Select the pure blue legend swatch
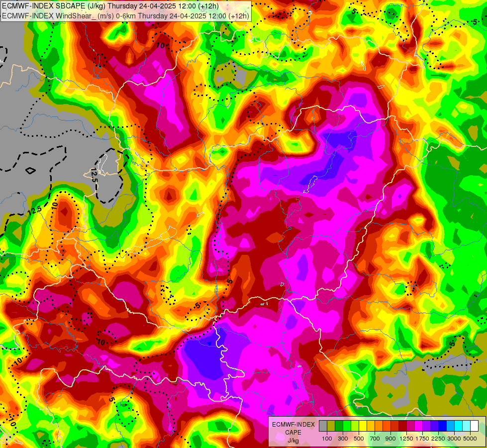 443,426
